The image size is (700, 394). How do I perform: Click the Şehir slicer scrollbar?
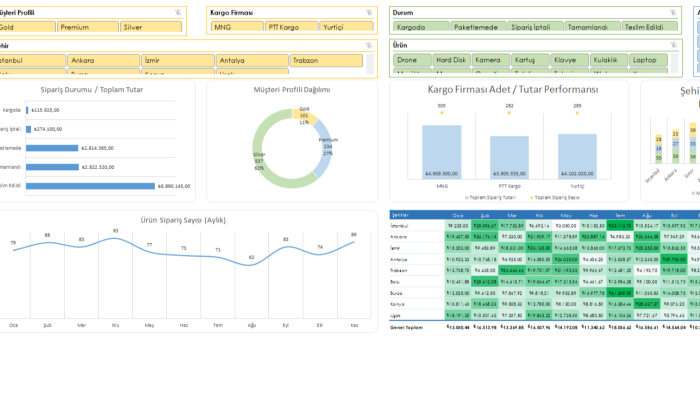(x=370, y=64)
